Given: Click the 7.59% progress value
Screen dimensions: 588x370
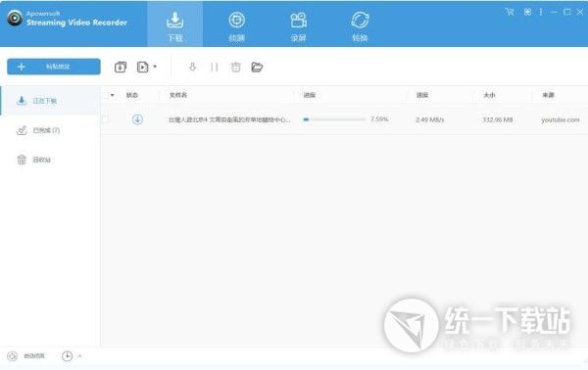Looking at the screenshot, I should click(379, 119).
